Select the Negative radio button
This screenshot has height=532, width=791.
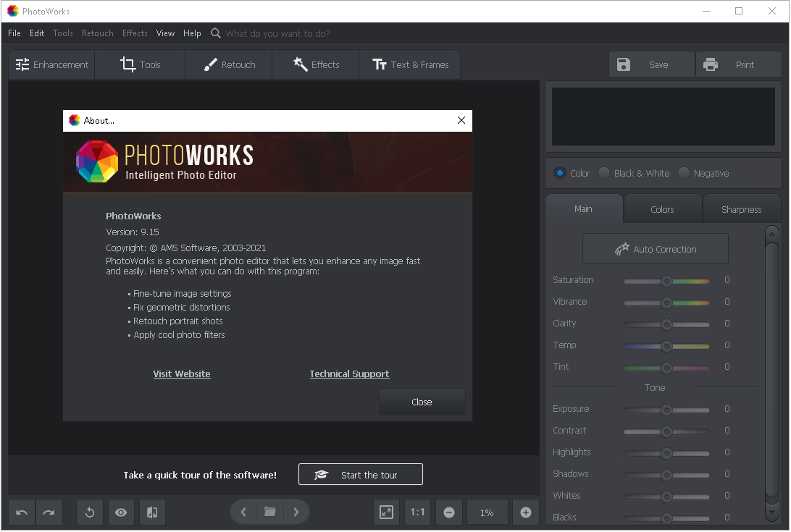click(684, 173)
